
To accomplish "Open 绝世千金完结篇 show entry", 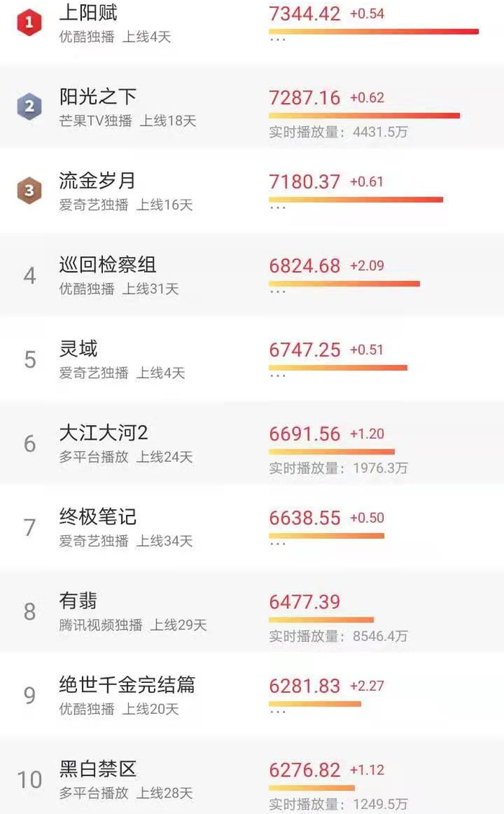I will tap(127, 685).
